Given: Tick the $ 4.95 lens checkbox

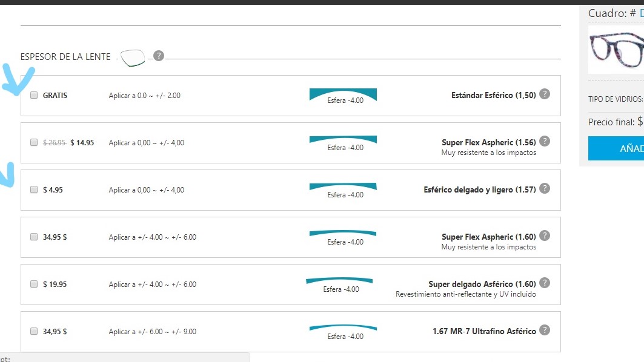Looking at the screenshot, I should click(34, 189).
